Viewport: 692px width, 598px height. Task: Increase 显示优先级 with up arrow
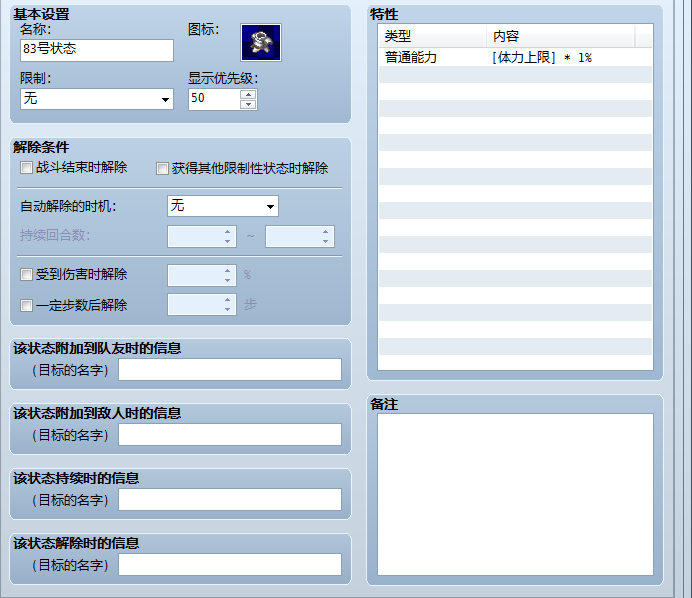pos(248,94)
